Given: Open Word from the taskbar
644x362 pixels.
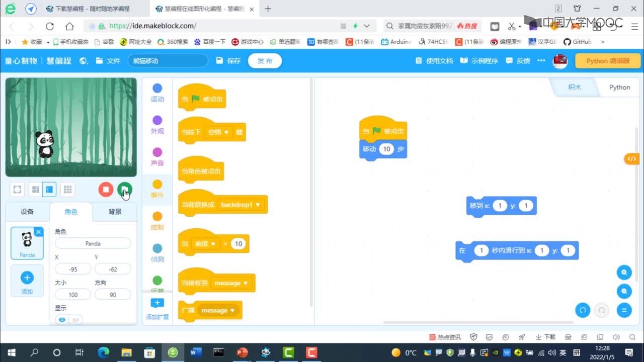Looking at the screenshot, I should point(196,352).
